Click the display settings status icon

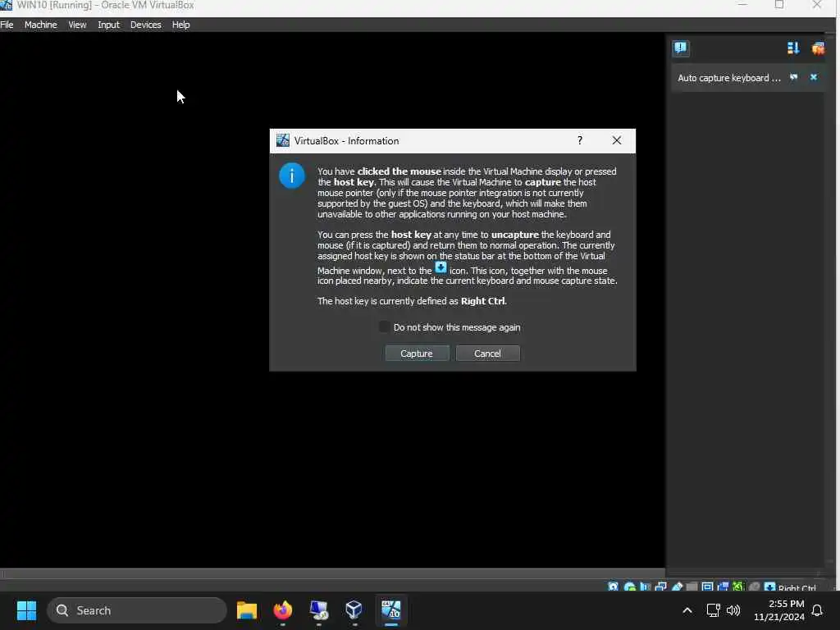[x=707, y=587]
